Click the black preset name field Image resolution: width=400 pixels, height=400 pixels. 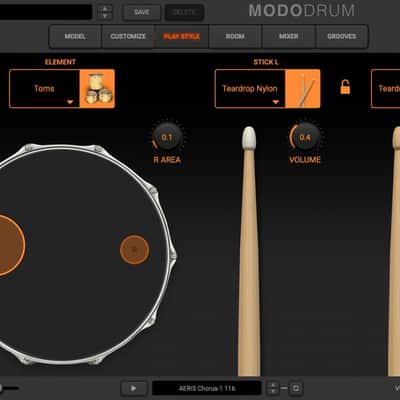point(46,12)
